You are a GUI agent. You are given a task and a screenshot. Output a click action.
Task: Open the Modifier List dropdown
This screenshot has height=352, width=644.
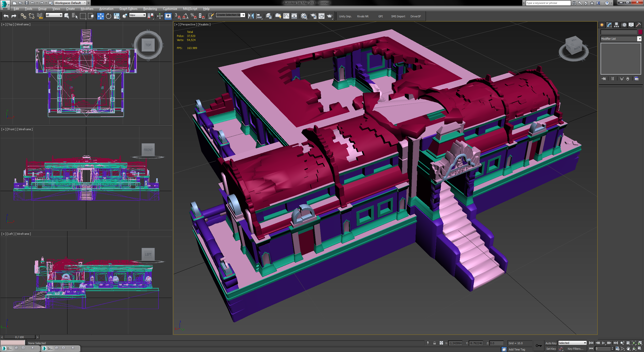[x=621, y=39]
